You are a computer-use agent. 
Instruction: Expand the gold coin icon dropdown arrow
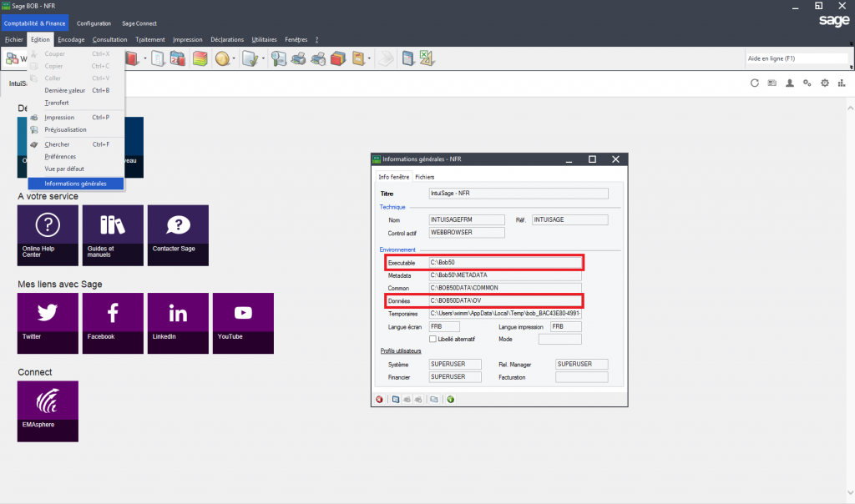pyautogui.click(x=234, y=59)
